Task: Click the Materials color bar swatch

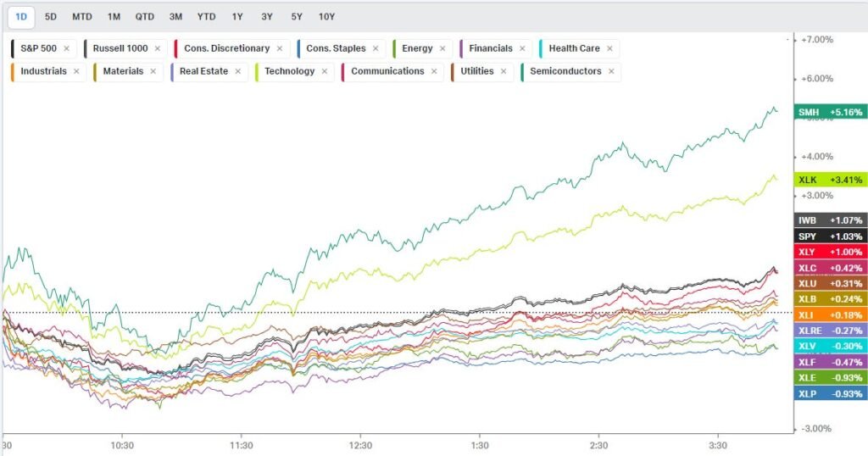Action: point(96,71)
